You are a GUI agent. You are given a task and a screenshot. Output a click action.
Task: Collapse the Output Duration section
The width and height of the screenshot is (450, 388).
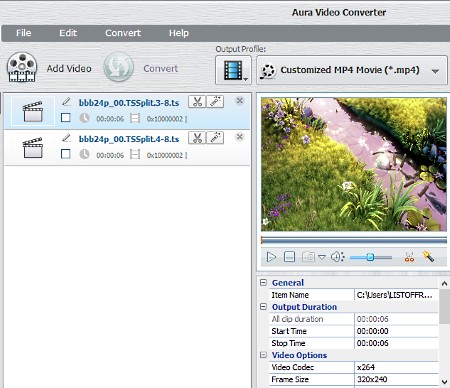tap(263, 307)
